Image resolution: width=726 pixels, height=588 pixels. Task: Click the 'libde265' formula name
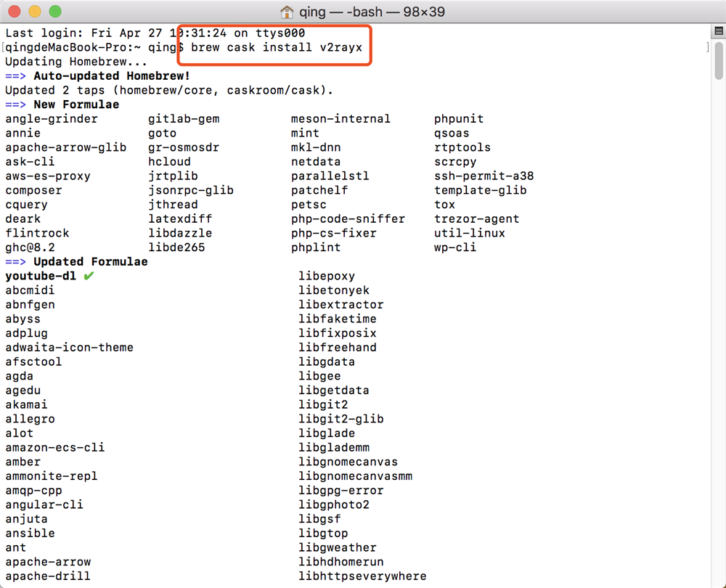coord(176,248)
